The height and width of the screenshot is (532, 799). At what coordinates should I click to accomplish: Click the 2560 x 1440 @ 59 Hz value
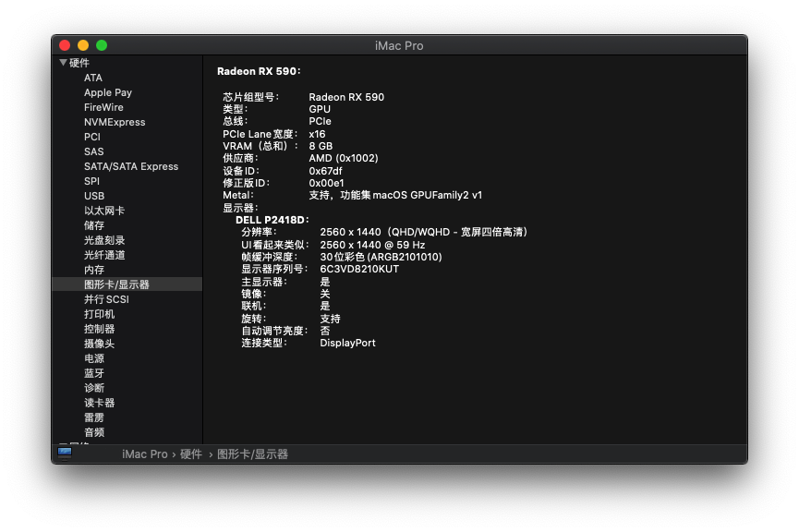(372, 245)
